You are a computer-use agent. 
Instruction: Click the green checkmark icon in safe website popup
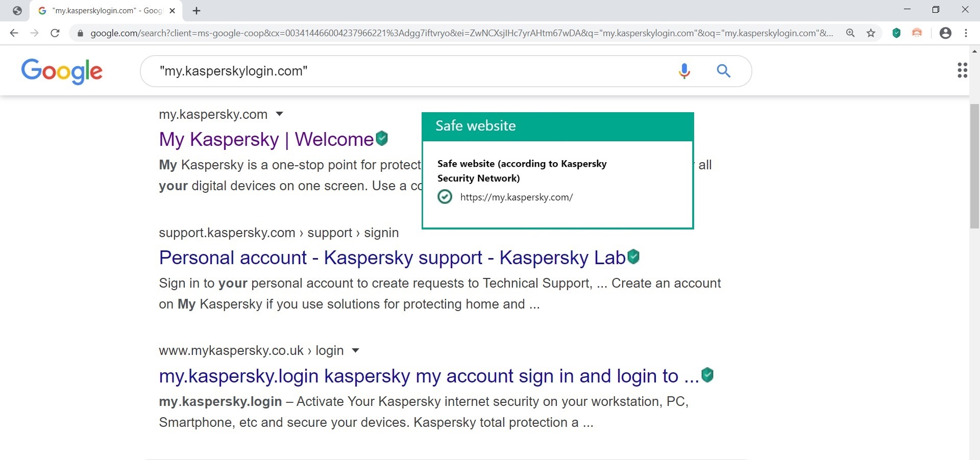445,197
